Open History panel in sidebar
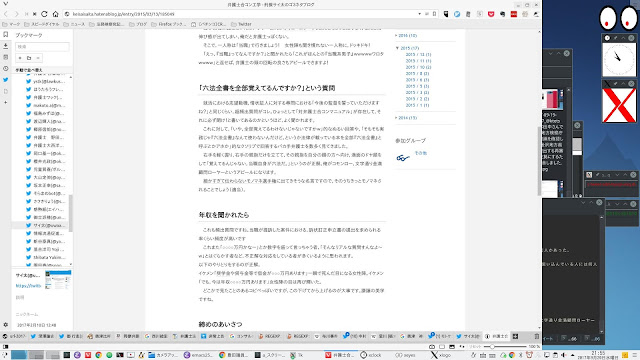640x360 pixels. [x=5, y=69]
